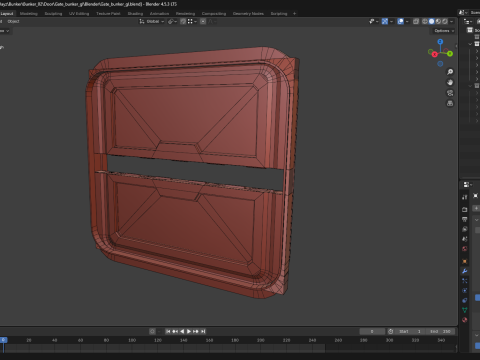Jump to the first frame
Viewport: 480px width, 360px height.
pyautogui.click(x=168, y=331)
